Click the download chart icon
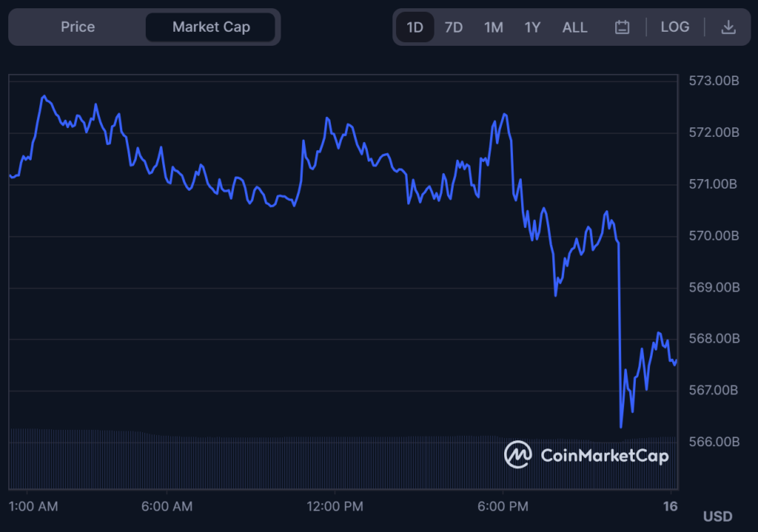 (728, 27)
